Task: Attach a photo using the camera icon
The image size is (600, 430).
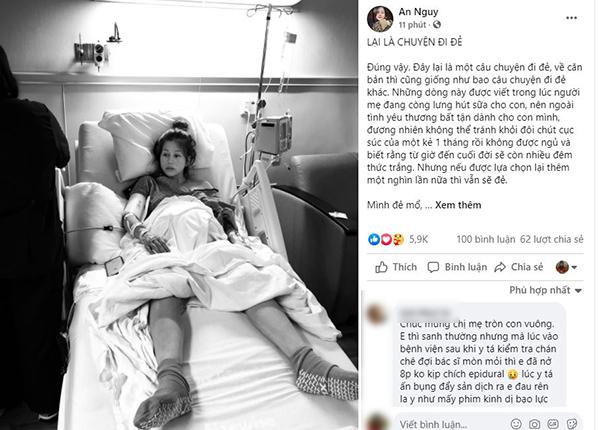Action: [x=535, y=423]
